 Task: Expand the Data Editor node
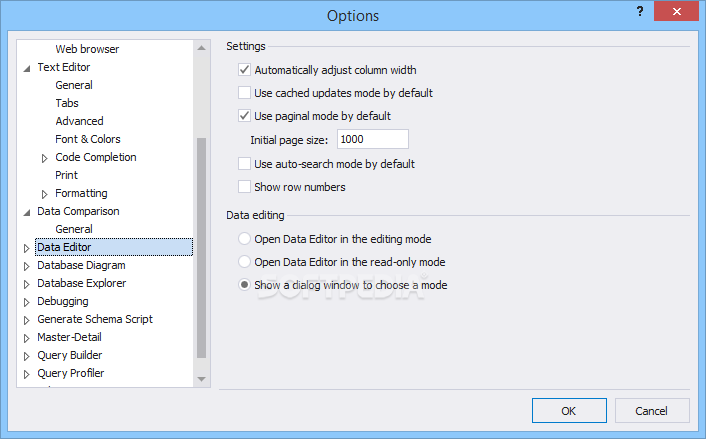click(27, 248)
